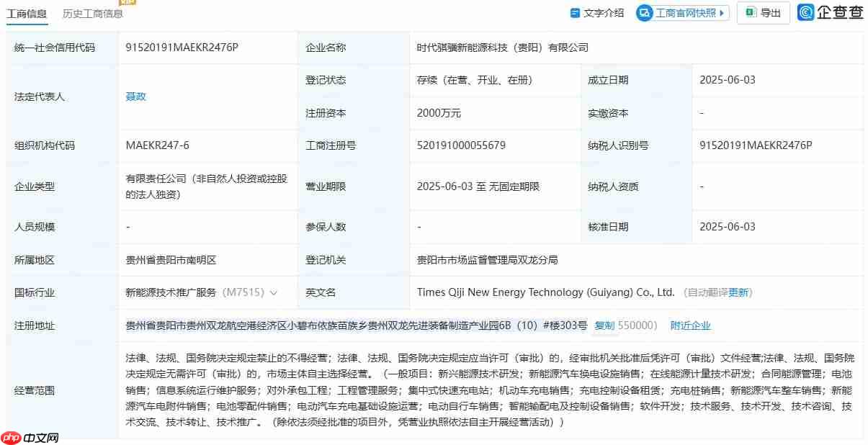This screenshot has width=868, height=445.
Task: Select the 注册地址 label cell
Action: [x=63, y=325]
